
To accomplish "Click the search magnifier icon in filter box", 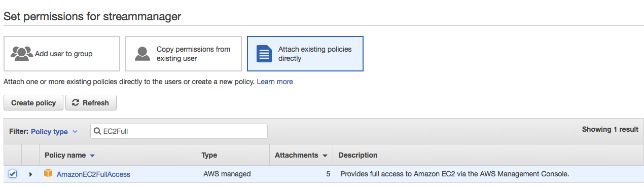I will [x=97, y=131].
